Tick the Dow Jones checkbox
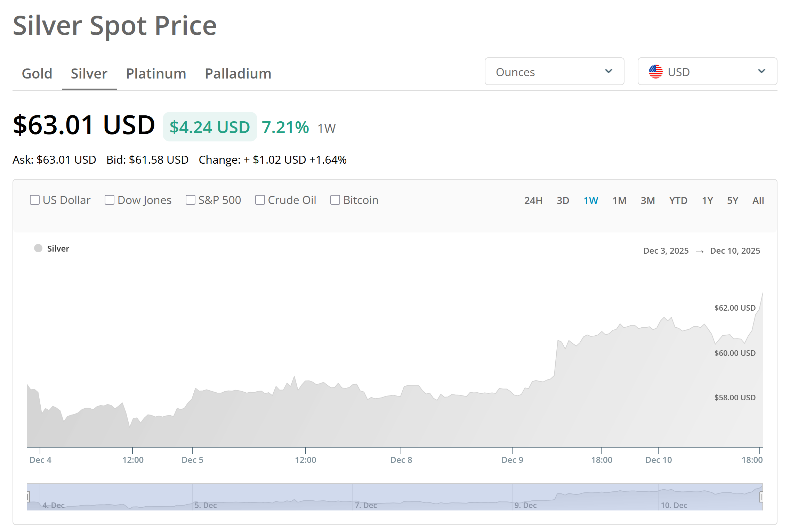The width and height of the screenshot is (798, 532). pyautogui.click(x=110, y=200)
